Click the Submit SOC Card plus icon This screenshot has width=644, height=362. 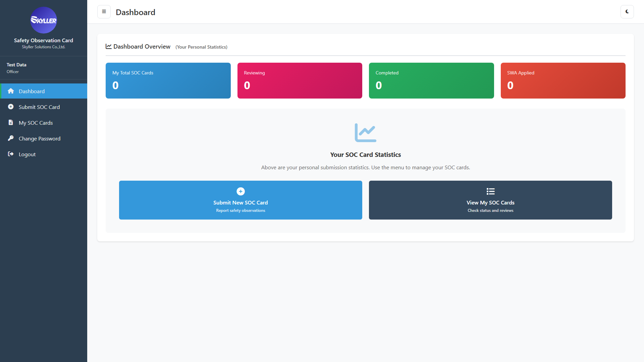[11, 107]
